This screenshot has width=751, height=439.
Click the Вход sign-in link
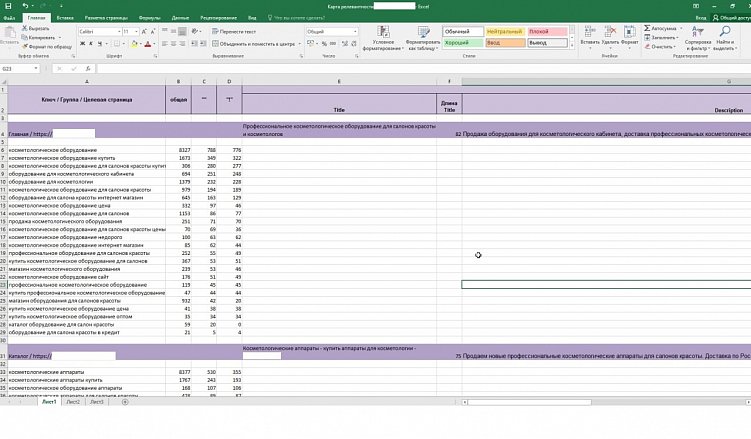(x=701, y=18)
